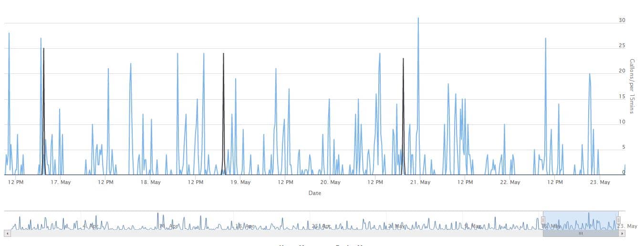Click the "20. May" x-axis label
This screenshot has width=644, height=246.
click(x=330, y=182)
